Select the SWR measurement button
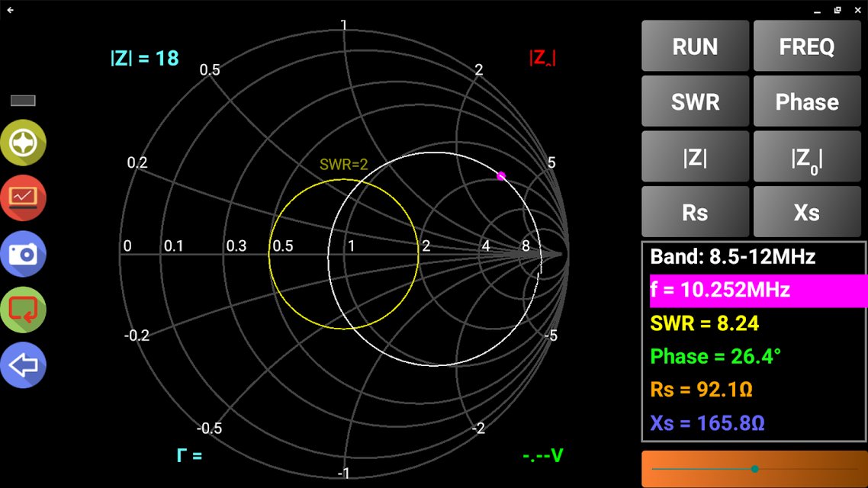Viewport: 868px width, 488px height. (x=695, y=102)
